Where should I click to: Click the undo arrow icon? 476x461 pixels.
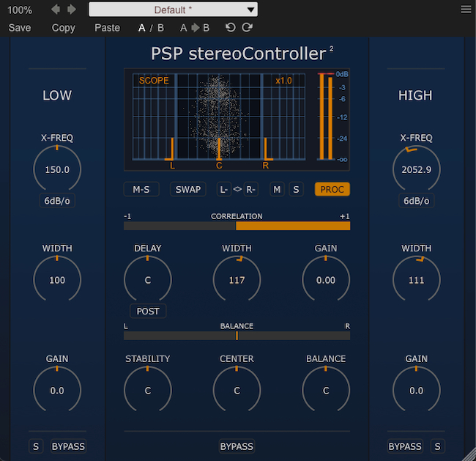pos(230,28)
